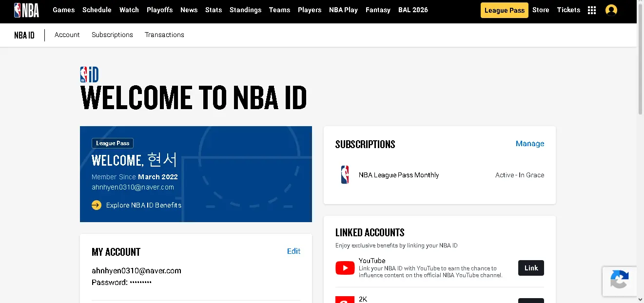Click Explore NBA ID Benefits link
Screen dimensions: 644x303
pyautogui.click(x=144, y=205)
